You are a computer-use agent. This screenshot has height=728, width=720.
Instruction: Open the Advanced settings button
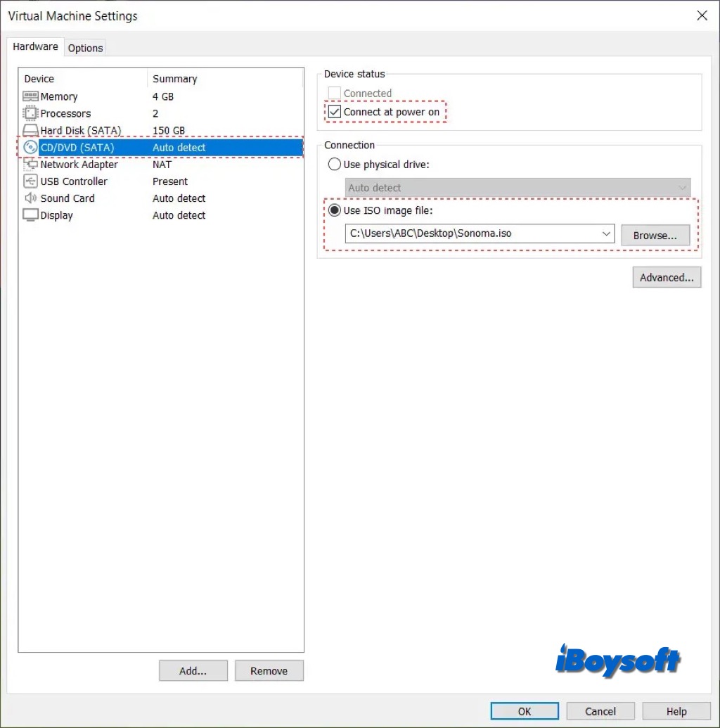point(666,277)
